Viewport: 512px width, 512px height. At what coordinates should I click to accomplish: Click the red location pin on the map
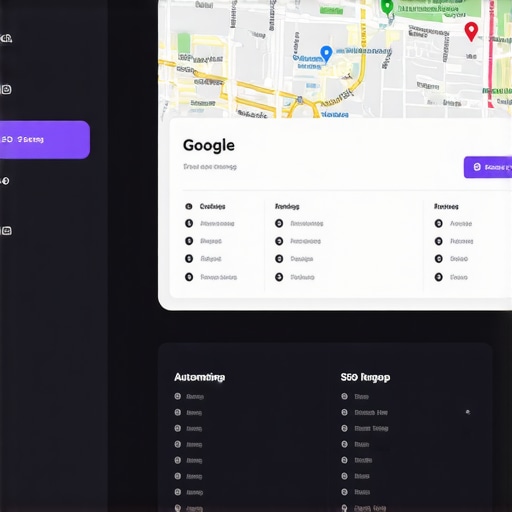471,32
